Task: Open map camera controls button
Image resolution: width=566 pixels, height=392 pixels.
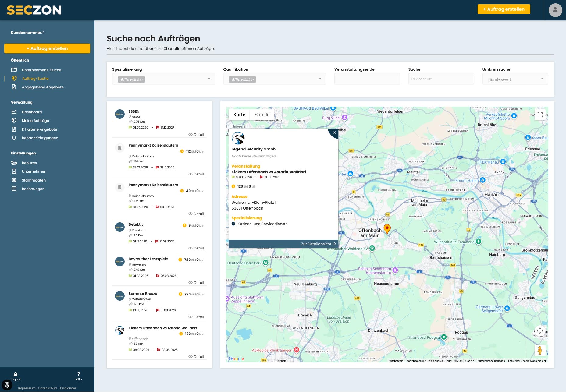Action: (540, 330)
